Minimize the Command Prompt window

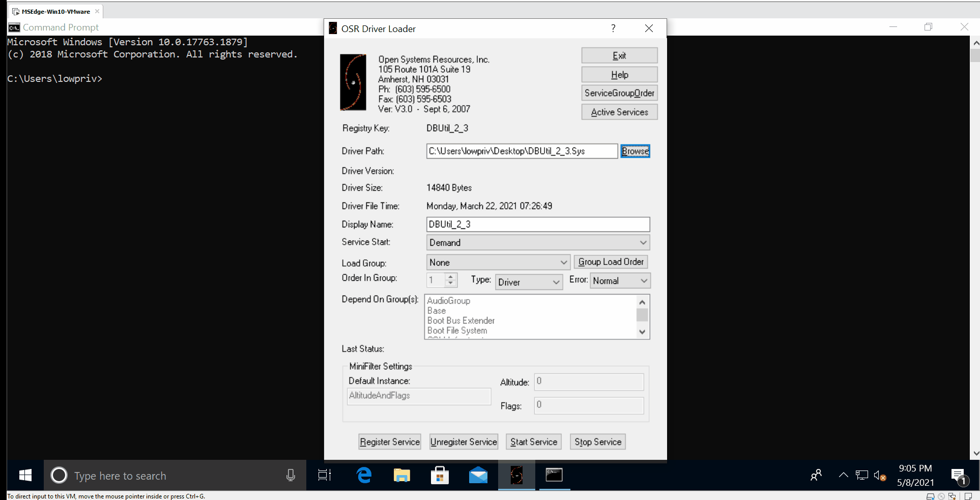[x=893, y=27]
